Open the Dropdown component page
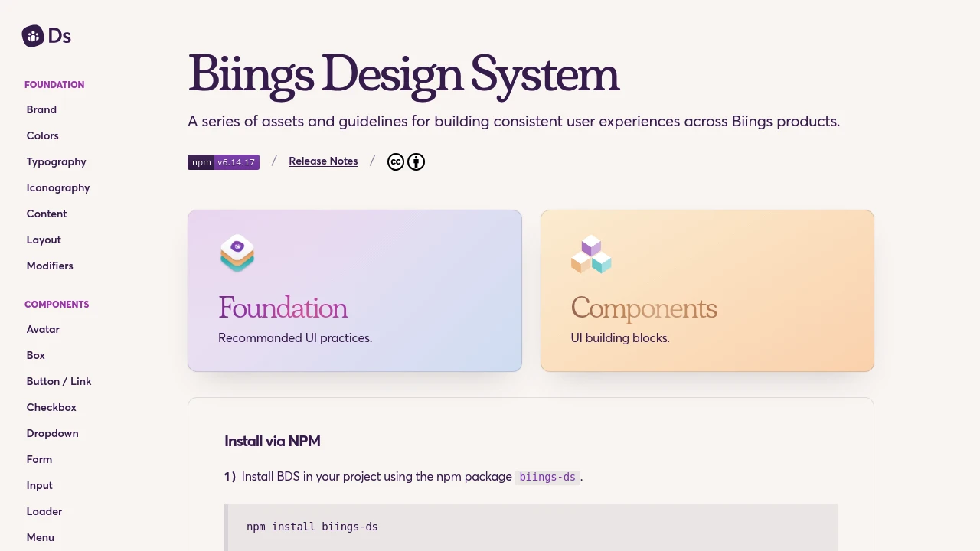Screen dimensions: 980x551 click(52, 433)
